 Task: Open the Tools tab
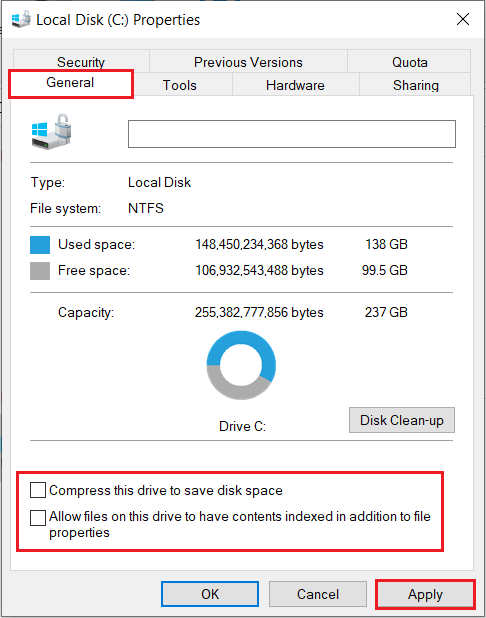[x=180, y=85]
